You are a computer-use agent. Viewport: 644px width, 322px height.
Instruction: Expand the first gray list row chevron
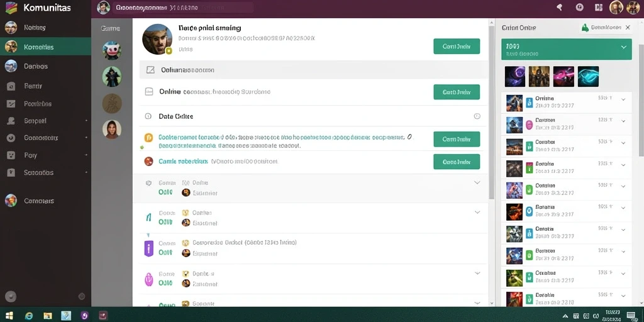tap(477, 182)
